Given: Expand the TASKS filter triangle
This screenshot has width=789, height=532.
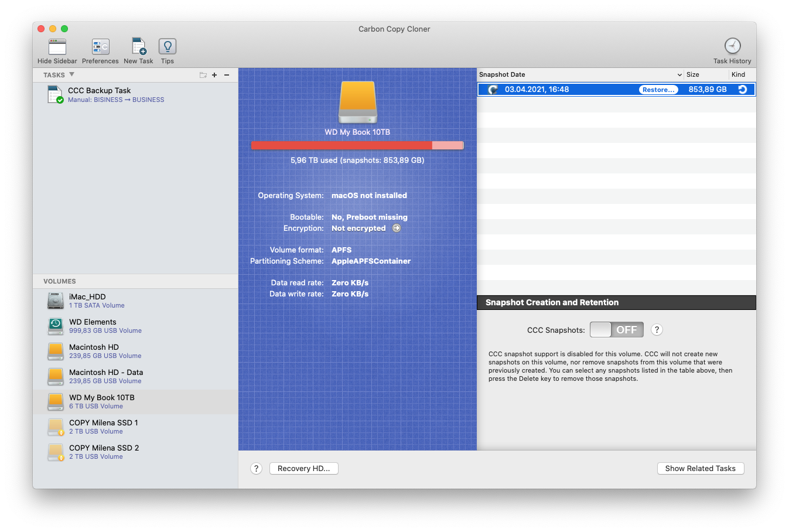Looking at the screenshot, I should [x=71, y=74].
